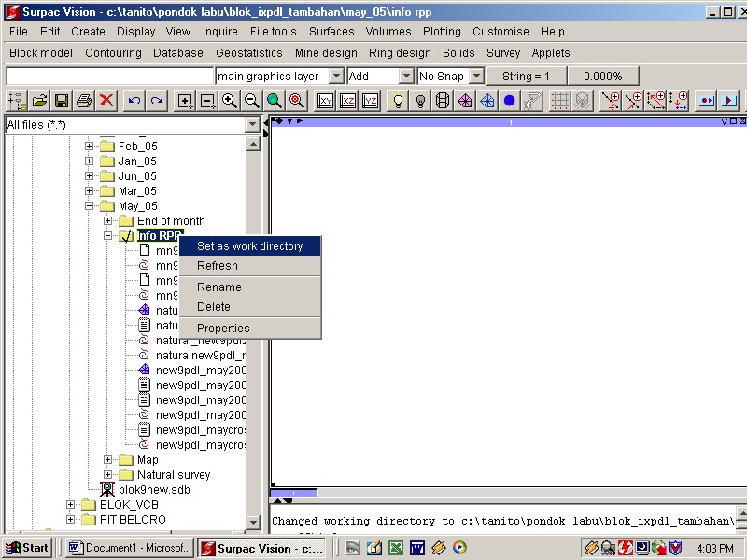Click the zoom in magnifier icon

(x=228, y=101)
